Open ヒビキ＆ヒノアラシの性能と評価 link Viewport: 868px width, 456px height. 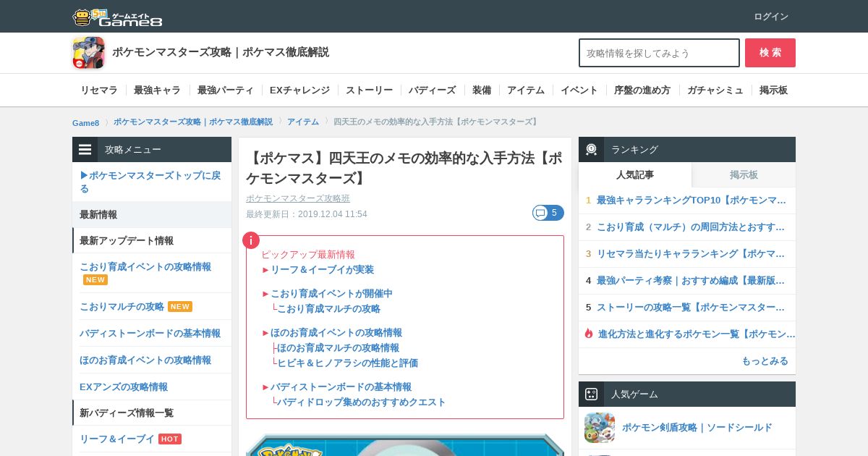point(347,363)
